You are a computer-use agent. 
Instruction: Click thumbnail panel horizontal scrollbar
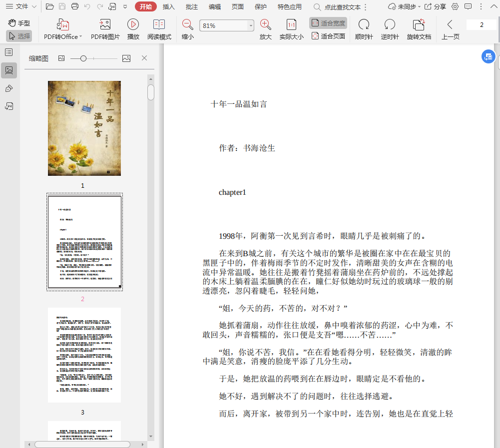(82, 444)
